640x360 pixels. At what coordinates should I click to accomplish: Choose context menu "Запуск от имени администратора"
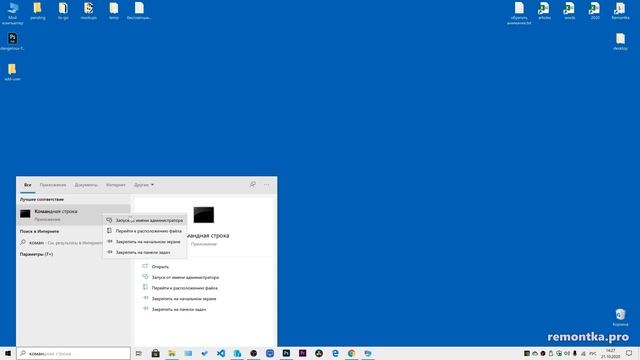point(145,220)
